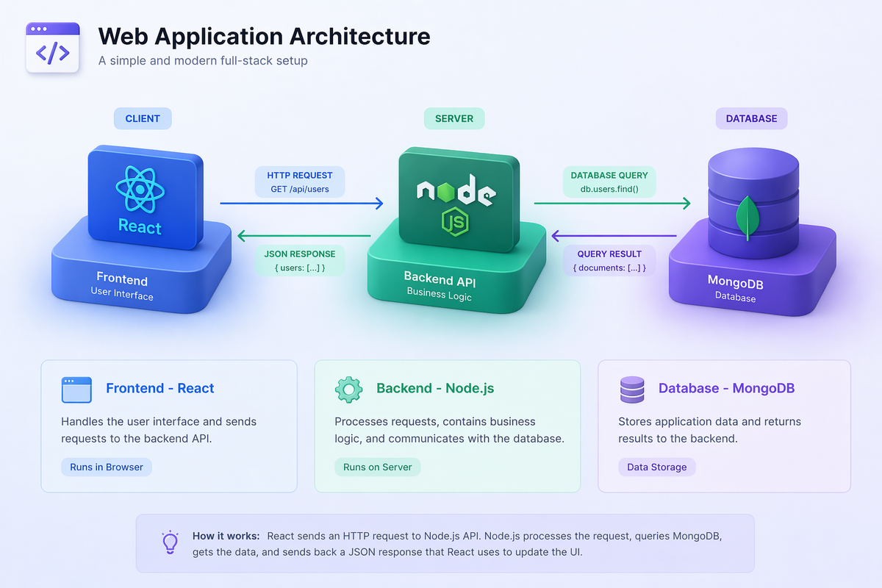This screenshot has width=882, height=588.
Task: Click the browser window icon beside Frontend - React
Action: click(x=76, y=390)
